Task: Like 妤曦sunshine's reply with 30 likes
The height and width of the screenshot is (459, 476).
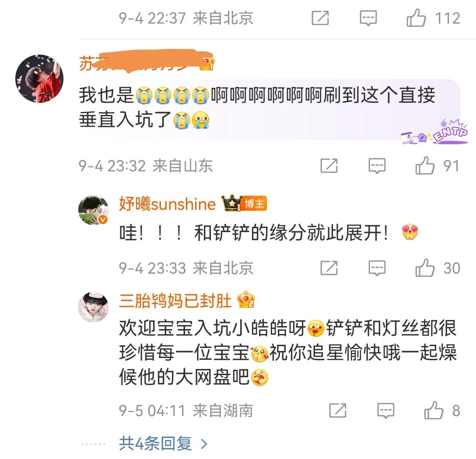Action: 425,268
